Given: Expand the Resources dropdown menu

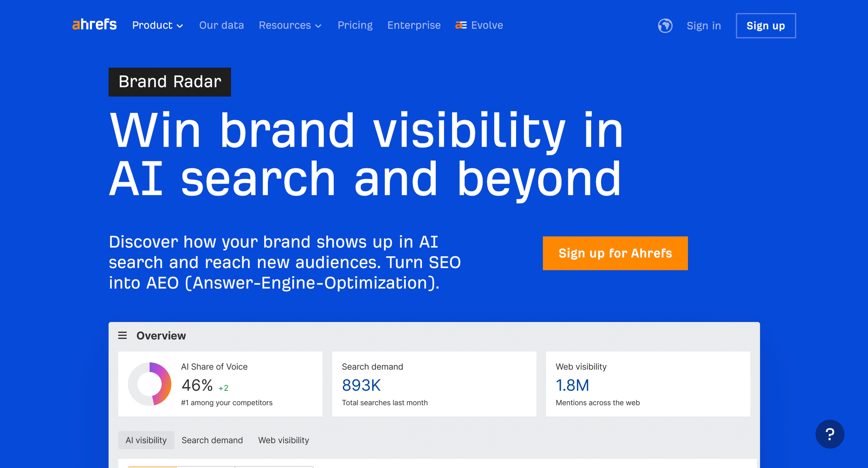Looking at the screenshot, I should point(290,25).
